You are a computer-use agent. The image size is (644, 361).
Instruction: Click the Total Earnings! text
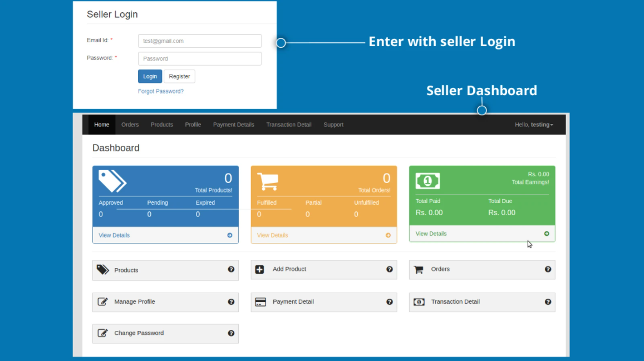pos(530,182)
